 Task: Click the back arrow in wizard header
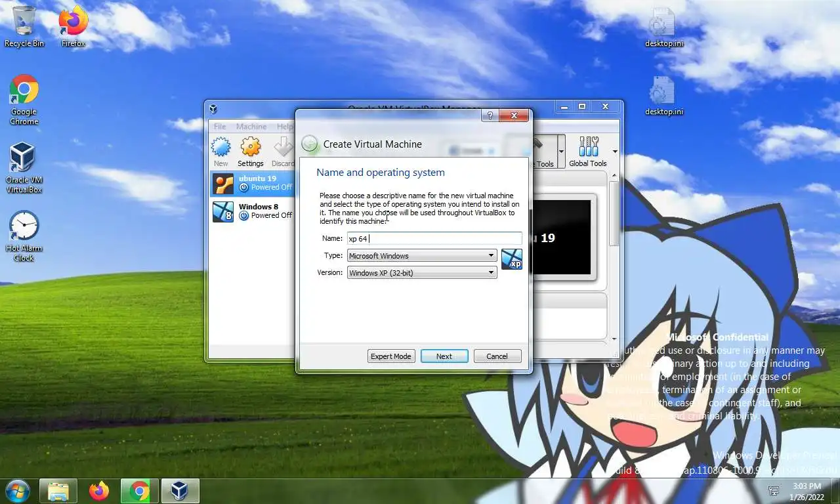(310, 144)
